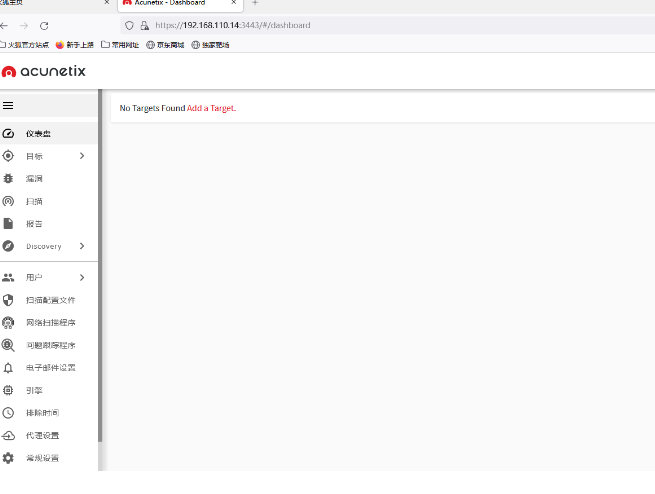This screenshot has height=494, width=655.
Task: Open 代理设置 proxy settings cloud icon
Action: click(x=8, y=436)
